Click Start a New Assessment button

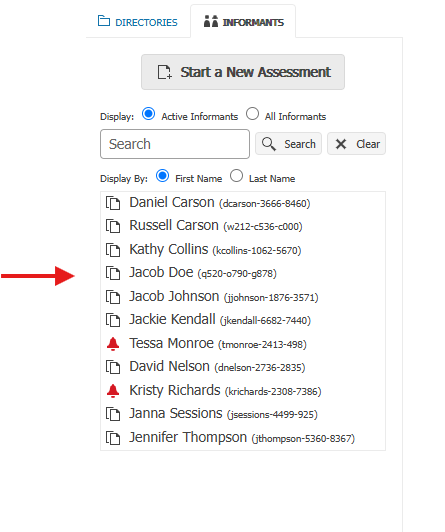click(x=243, y=72)
